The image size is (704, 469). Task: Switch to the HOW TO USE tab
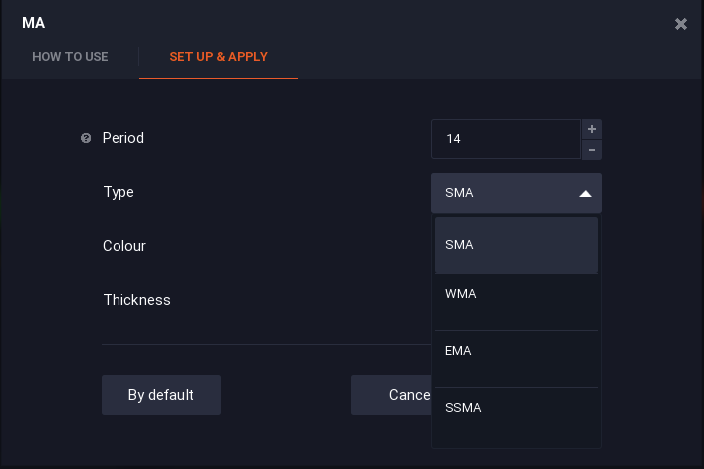pos(70,57)
